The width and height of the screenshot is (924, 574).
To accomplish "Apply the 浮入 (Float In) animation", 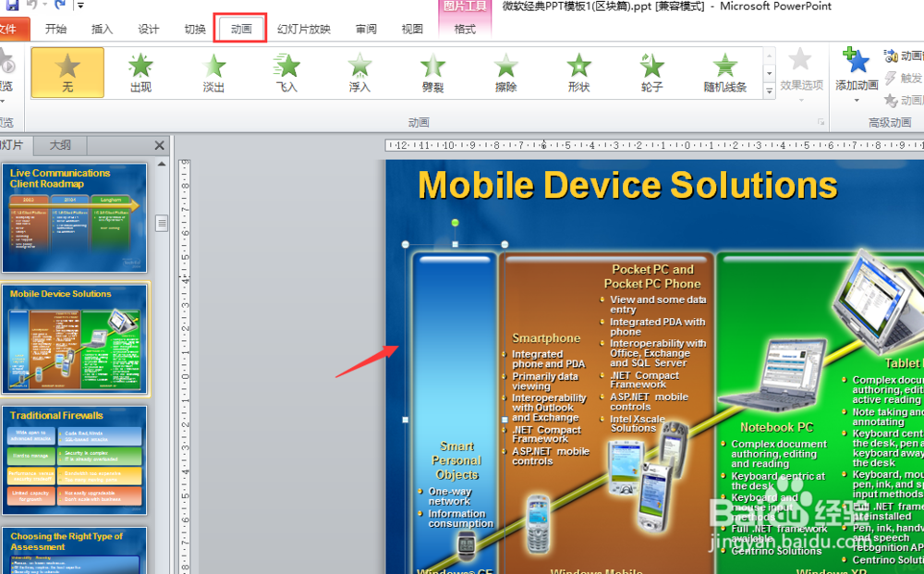I will pos(359,72).
